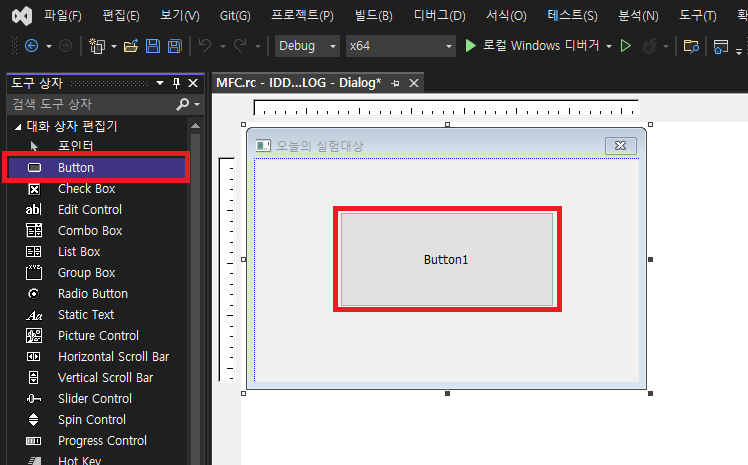Click the hot reload flame icon
This screenshot has height=465, width=748.
(649, 46)
